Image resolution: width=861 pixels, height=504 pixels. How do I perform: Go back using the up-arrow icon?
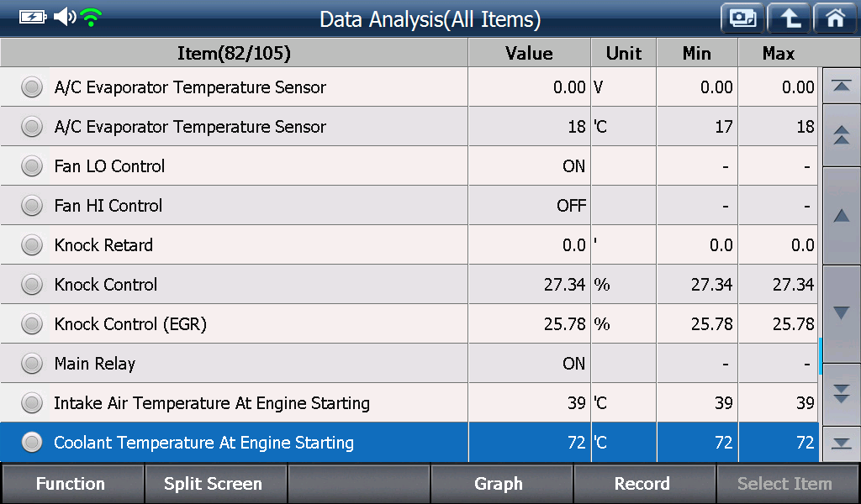[x=789, y=18]
